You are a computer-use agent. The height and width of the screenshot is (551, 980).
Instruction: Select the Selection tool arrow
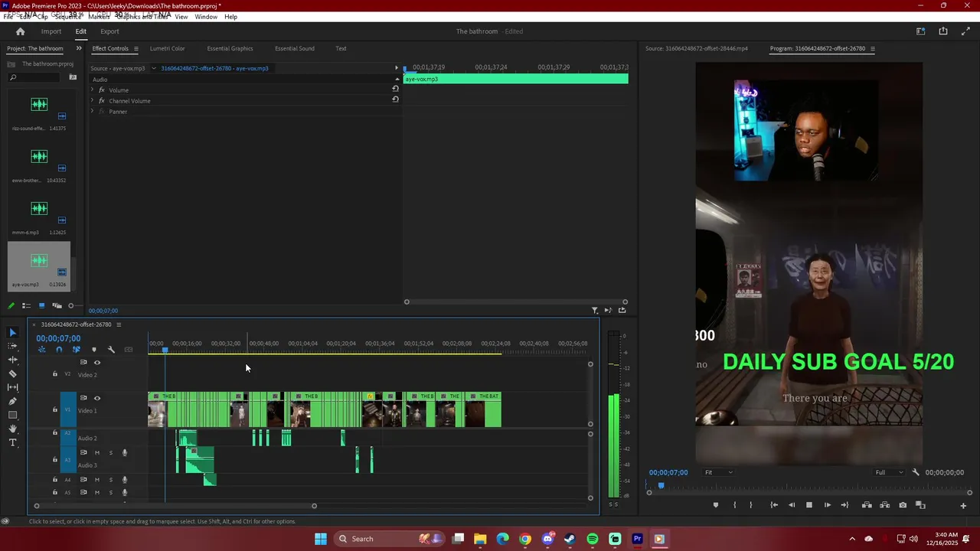point(12,332)
